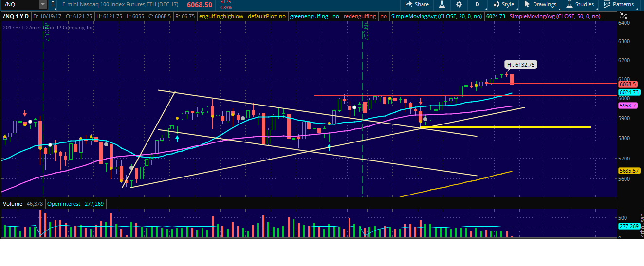Screen dimensions: 644x266
Task: Open the Drawings tools menu
Action: [x=540, y=4]
